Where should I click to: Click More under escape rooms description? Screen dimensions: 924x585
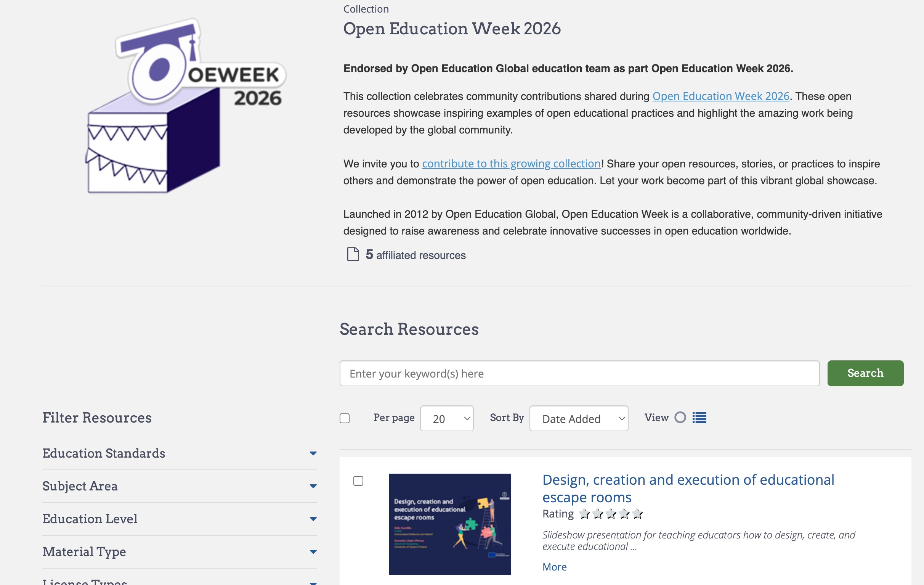554,567
